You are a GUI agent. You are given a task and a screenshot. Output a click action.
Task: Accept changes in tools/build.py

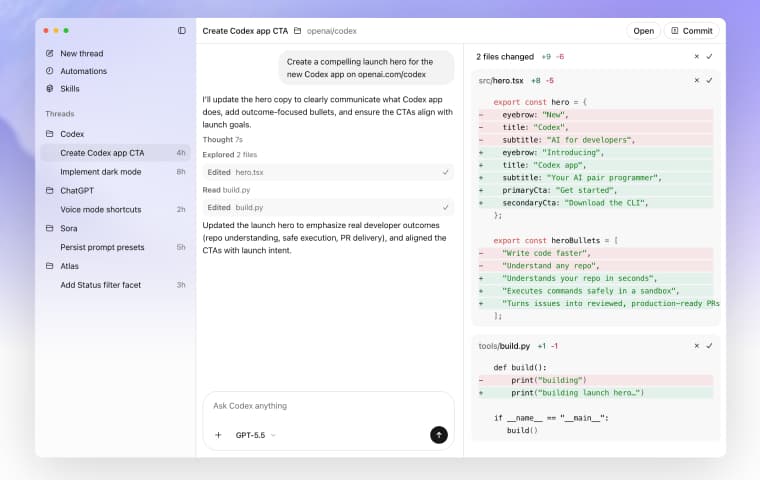[709, 346]
